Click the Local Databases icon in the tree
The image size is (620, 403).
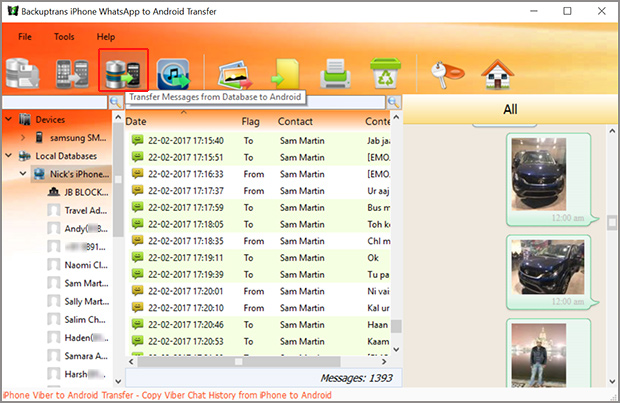tap(25, 156)
